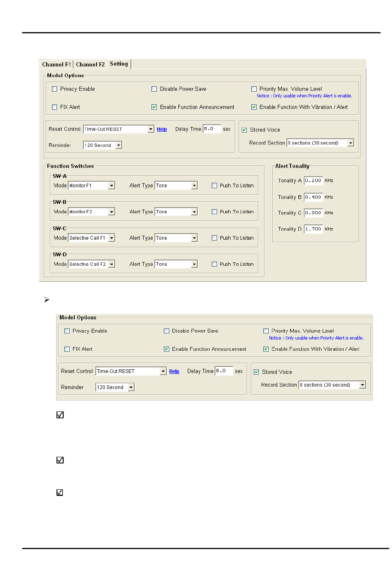Toggle FIX Alert in the tabbed Setting window
This screenshot has width=392, height=569.
click(x=54, y=107)
